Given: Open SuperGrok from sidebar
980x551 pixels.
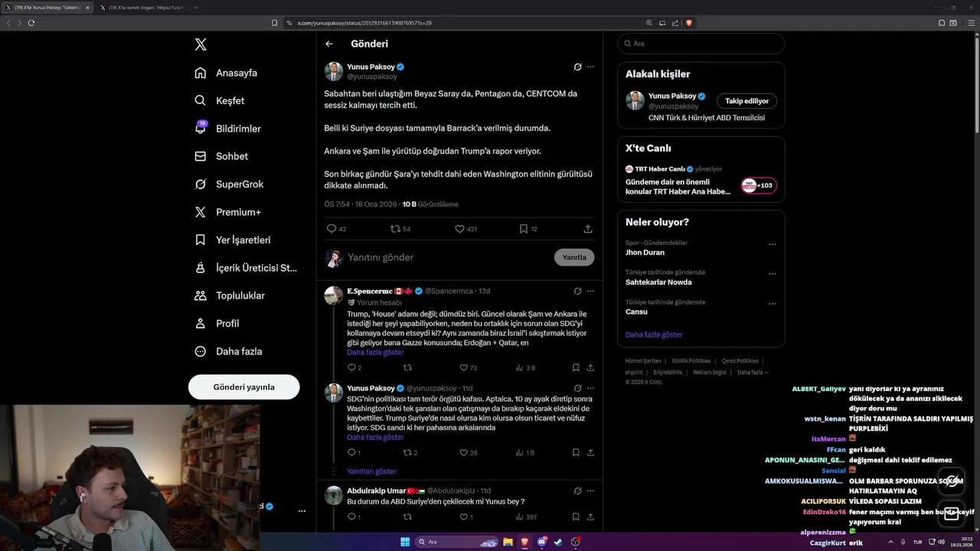Looking at the screenshot, I should (229, 184).
